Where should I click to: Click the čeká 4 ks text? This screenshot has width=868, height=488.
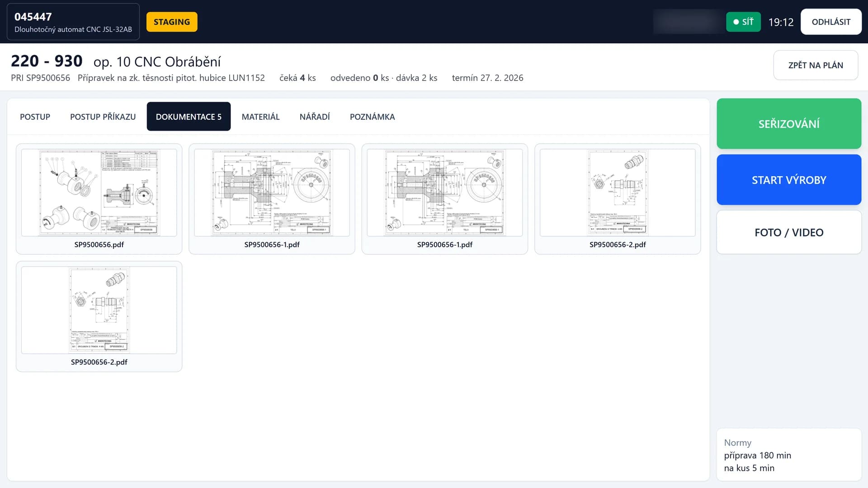click(x=297, y=78)
